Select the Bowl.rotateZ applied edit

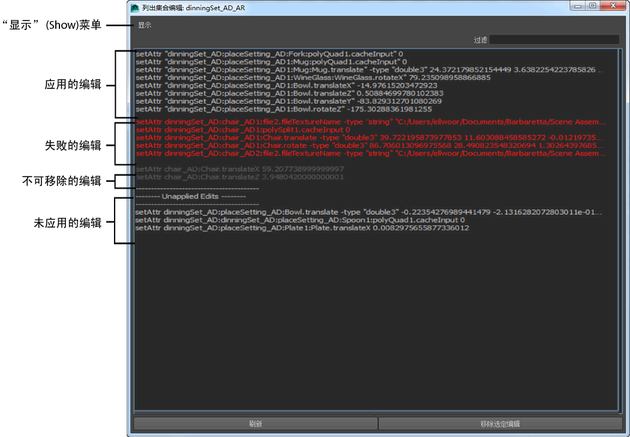coord(284,109)
